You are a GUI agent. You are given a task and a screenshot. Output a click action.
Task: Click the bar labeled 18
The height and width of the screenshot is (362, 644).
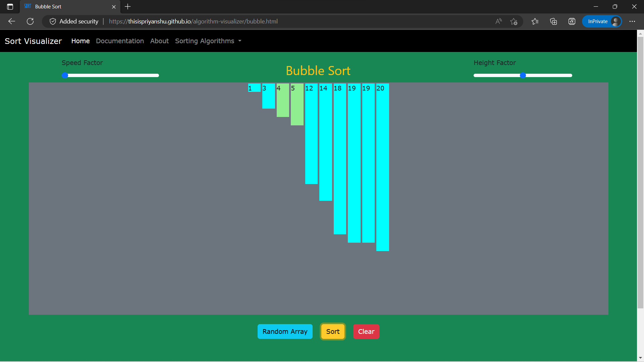(340, 159)
